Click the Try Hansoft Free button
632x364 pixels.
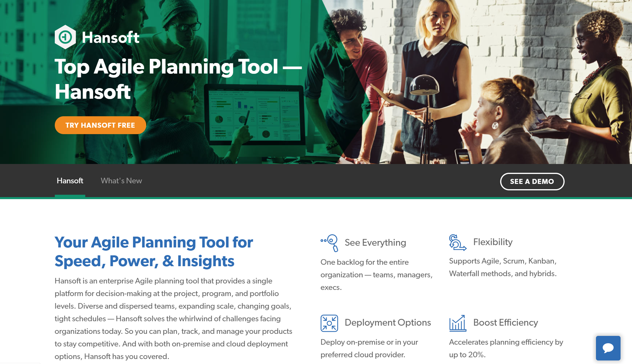[x=100, y=125]
